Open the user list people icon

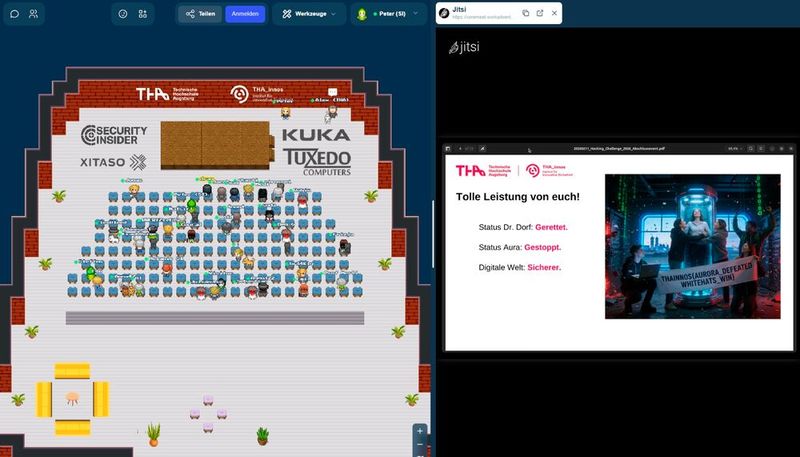(x=33, y=14)
